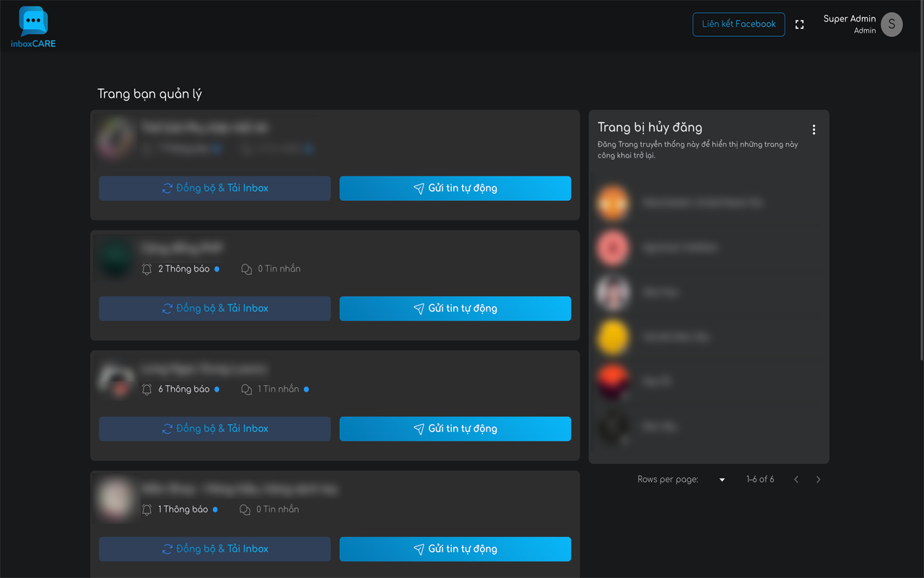The image size is (924, 578).
Task: Click the inboxCARE logo
Action: tap(33, 27)
